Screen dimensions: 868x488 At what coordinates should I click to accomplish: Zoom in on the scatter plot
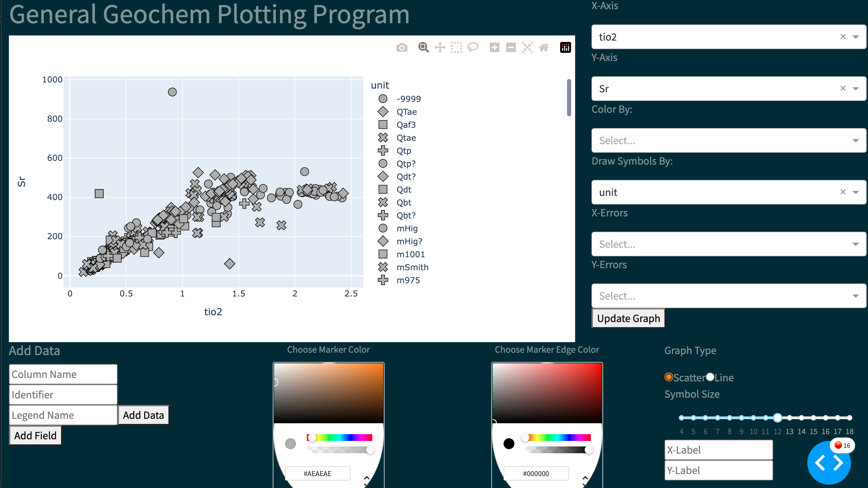[494, 47]
